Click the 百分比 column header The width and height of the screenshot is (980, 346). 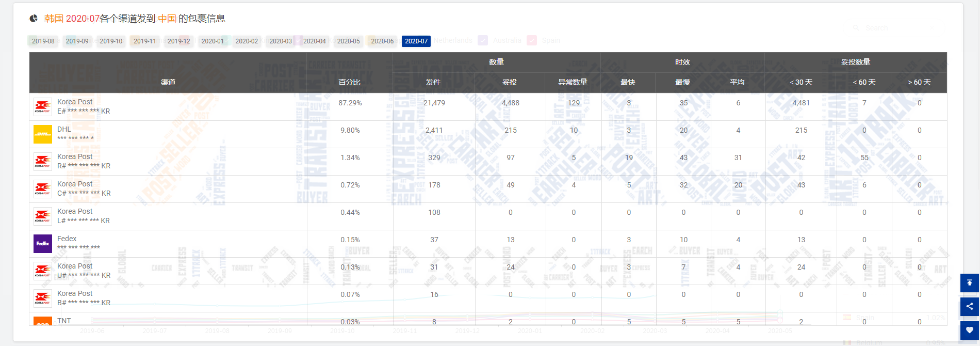350,82
